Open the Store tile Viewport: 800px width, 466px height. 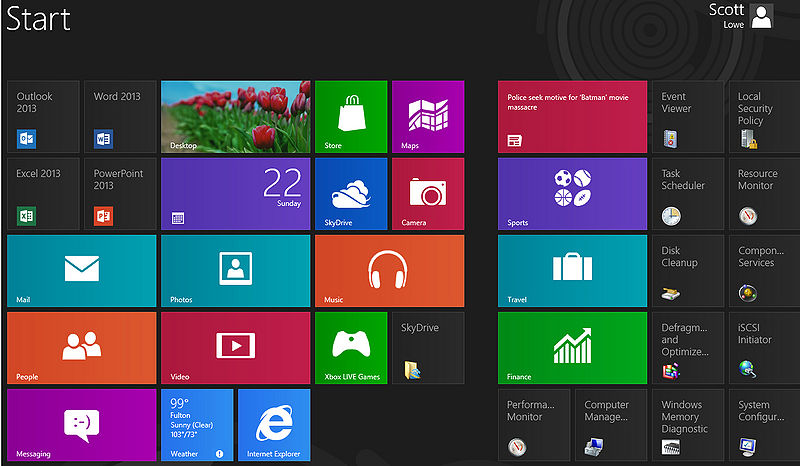point(350,117)
